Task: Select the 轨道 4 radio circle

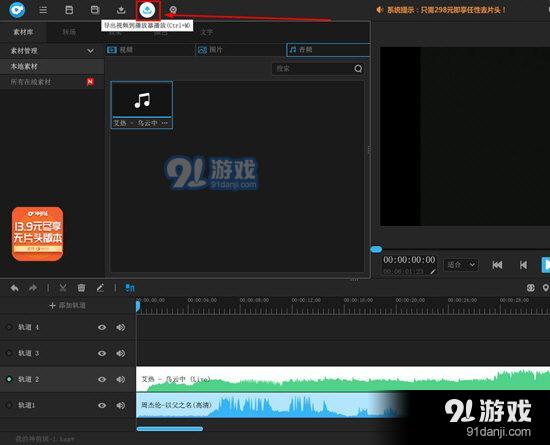Action: tap(9, 327)
